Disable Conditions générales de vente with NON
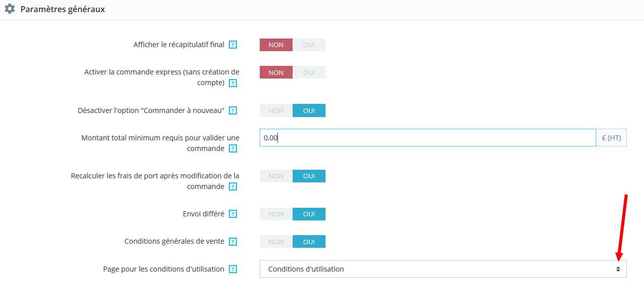This screenshot has height=301, width=644. point(276,242)
